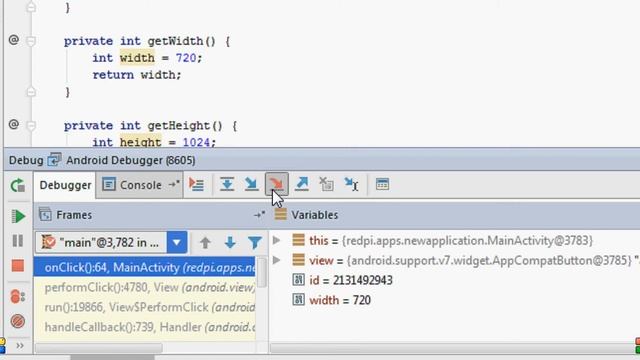Screen dimensions: 640x360
Task: View breakpoints icon in left sidebar
Action: (18, 296)
